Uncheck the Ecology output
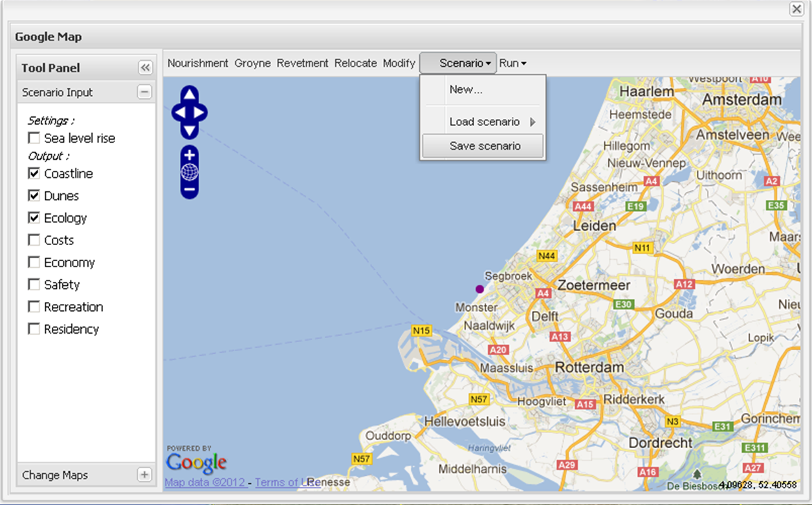This screenshot has height=505, width=812. [x=34, y=218]
